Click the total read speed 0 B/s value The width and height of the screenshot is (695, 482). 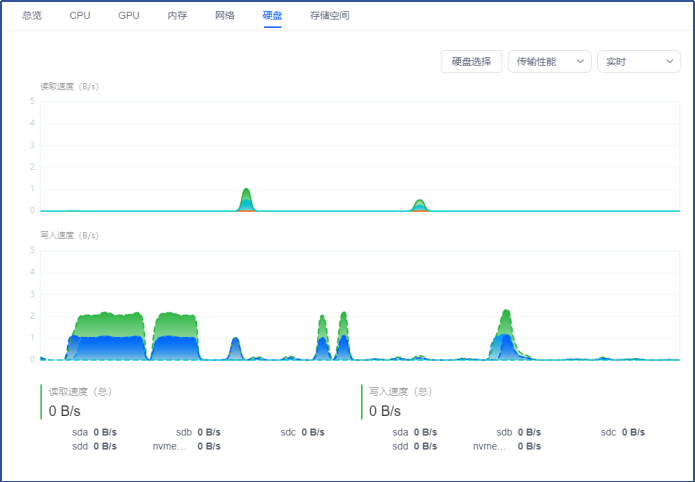[x=64, y=411]
